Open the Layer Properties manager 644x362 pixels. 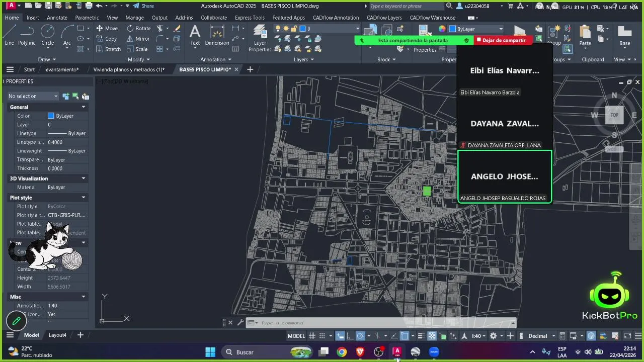point(260,39)
